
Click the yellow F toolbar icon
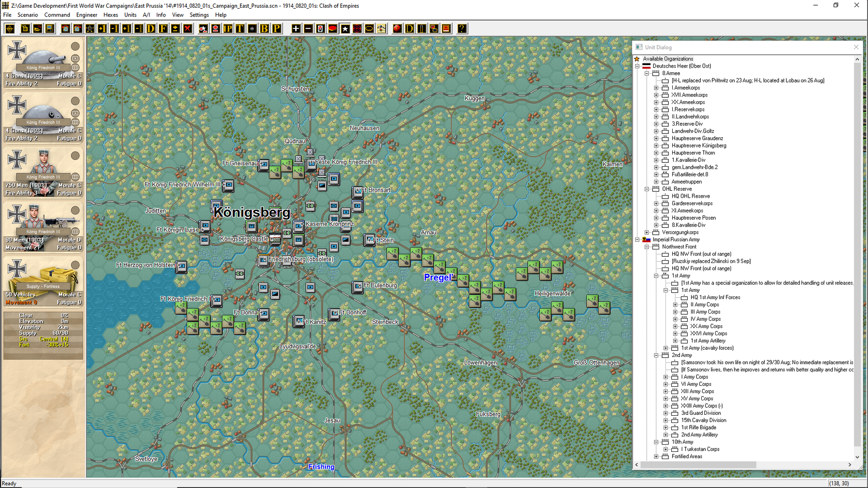(163, 28)
